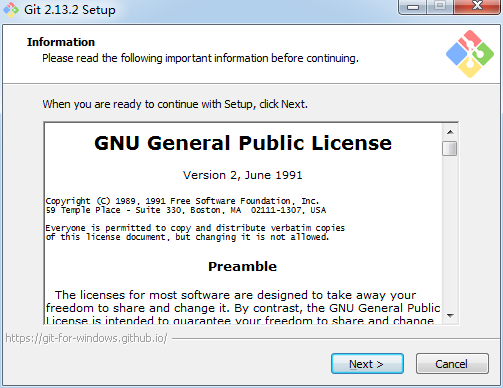Screen dimensions: 503x388
Task: Click the Information page heading
Action: coord(61,42)
